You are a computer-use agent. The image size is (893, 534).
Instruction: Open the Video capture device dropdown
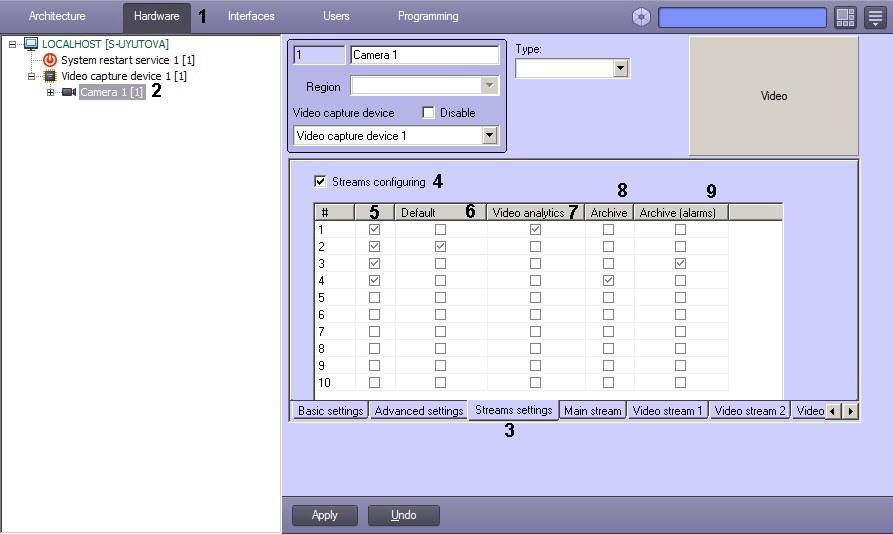489,135
